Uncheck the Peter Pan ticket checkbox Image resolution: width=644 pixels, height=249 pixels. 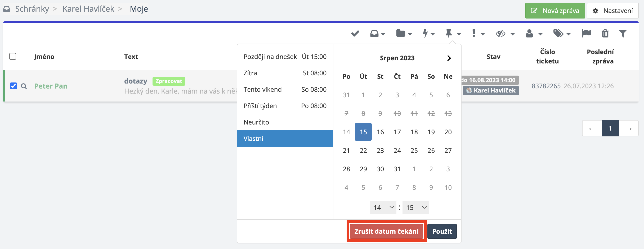(13, 86)
